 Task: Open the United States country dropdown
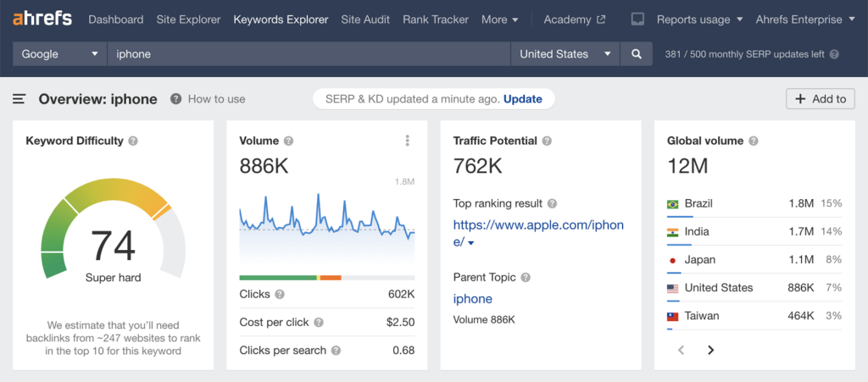pyautogui.click(x=565, y=54)
